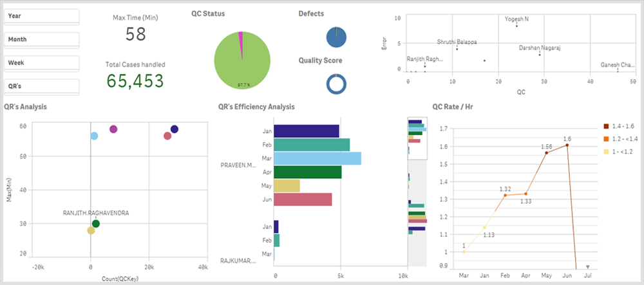
Task: Select the Ganesh Cha... scatter point
Action: pyautogui.click(x=618, y=72)
